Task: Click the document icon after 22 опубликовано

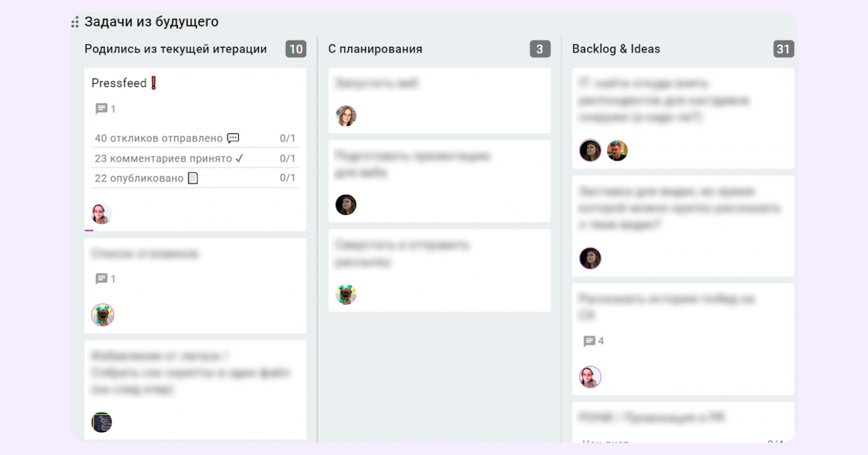Action: [x=193, y=178]
